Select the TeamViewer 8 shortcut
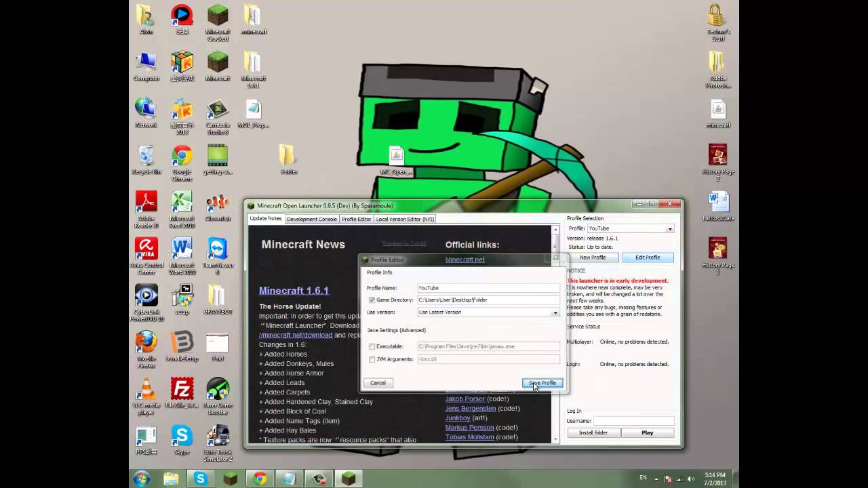Viewport: 868px width, 488px height. 218,256
